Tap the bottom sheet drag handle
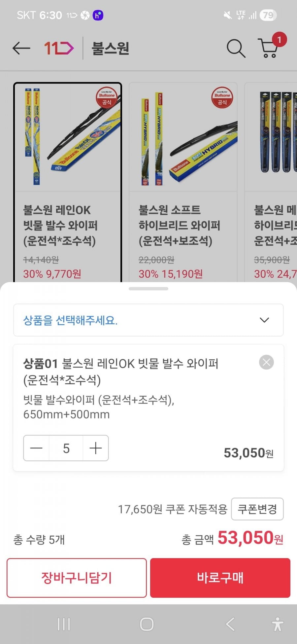Viewport: 297px width, 644px height. 148,289
